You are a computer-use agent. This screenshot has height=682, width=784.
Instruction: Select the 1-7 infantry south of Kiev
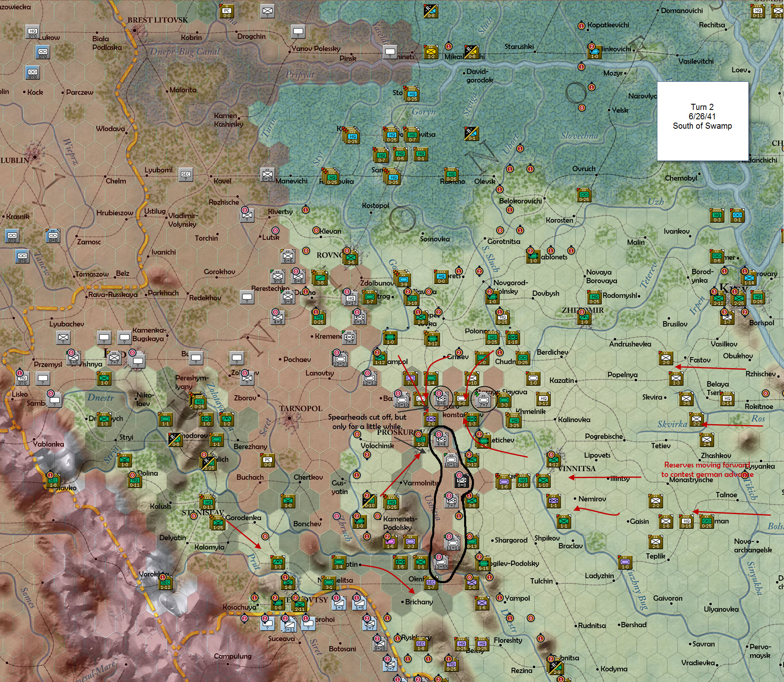(727, 318)
